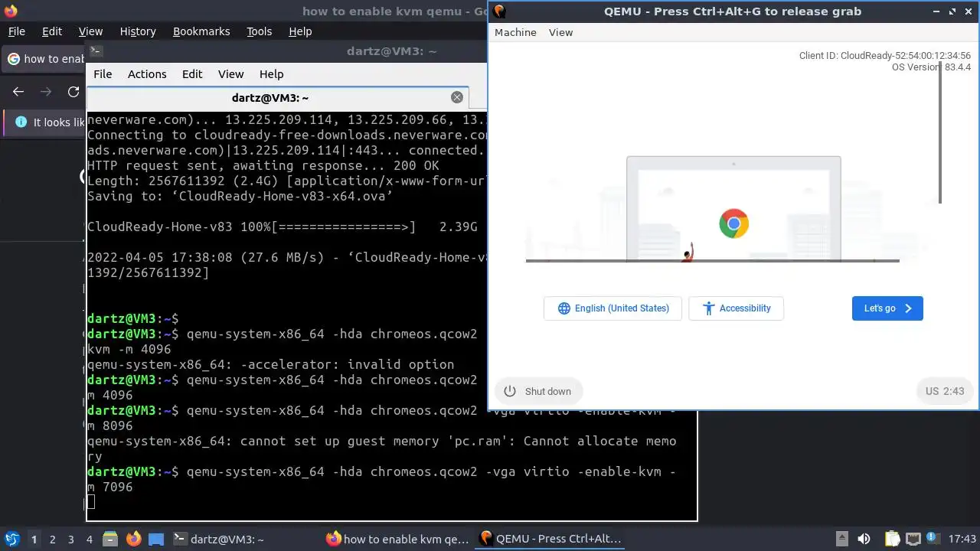
Task: Click '-accelerator: invalid option' error line
Action: tap(271, 364)
